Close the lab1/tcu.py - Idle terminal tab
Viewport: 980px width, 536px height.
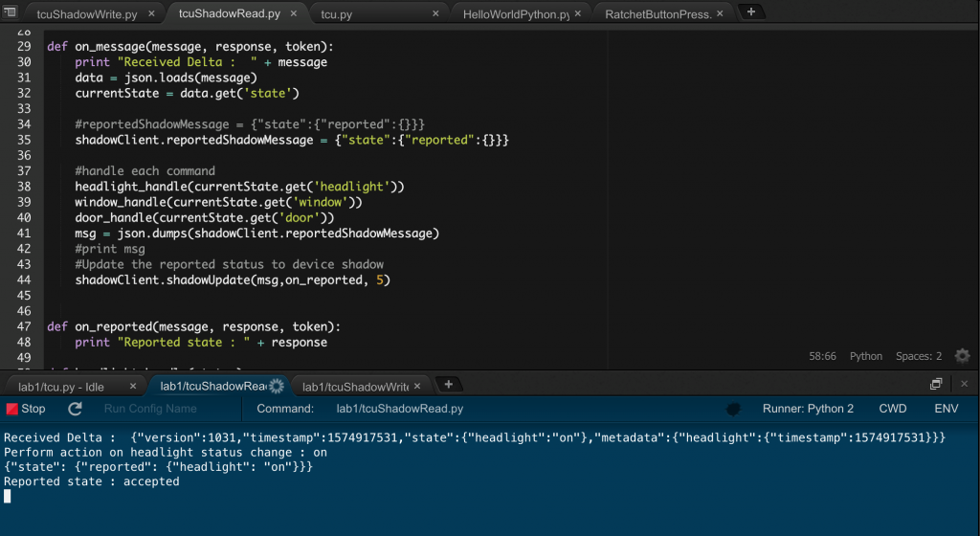tap(132, 386)
